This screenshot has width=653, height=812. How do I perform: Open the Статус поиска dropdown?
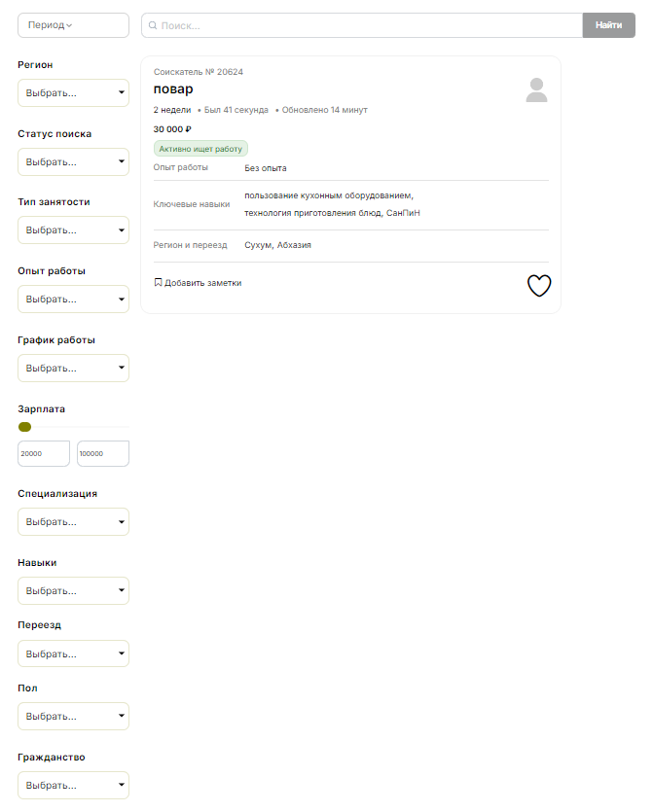pyautogui.click(x=73, y=162)
